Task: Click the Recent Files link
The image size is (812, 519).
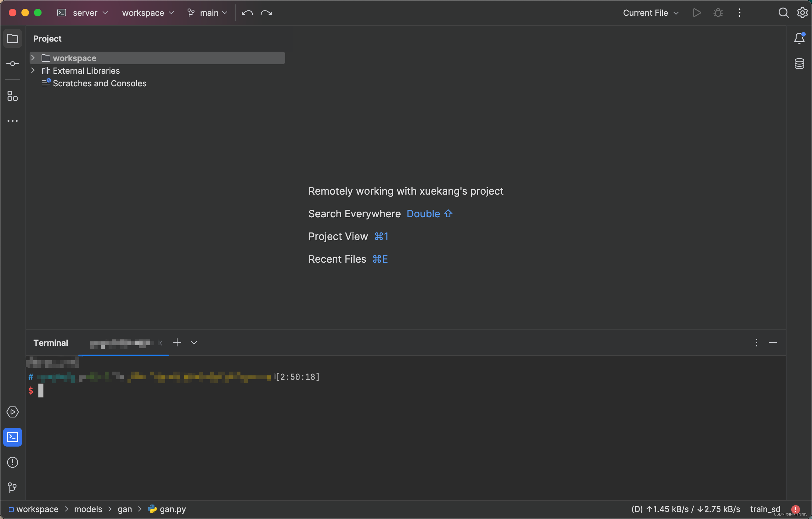Action: point(337,259)
